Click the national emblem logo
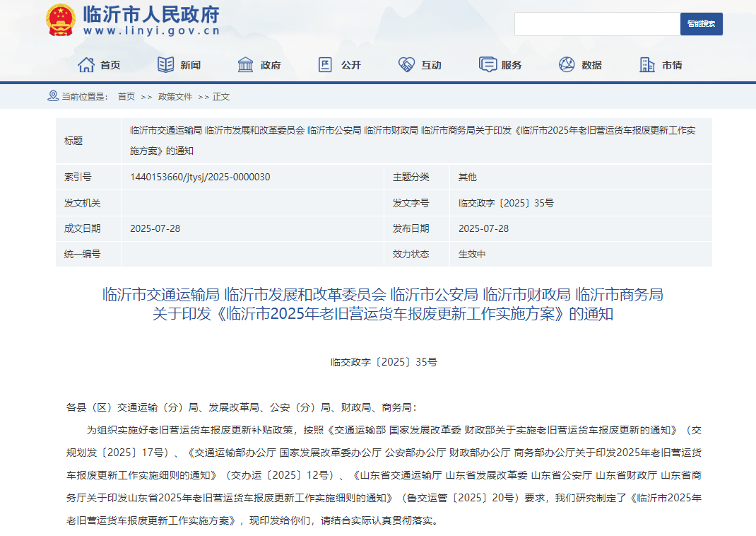This screenshot has height=536, width=756. [x=60, y=20]
